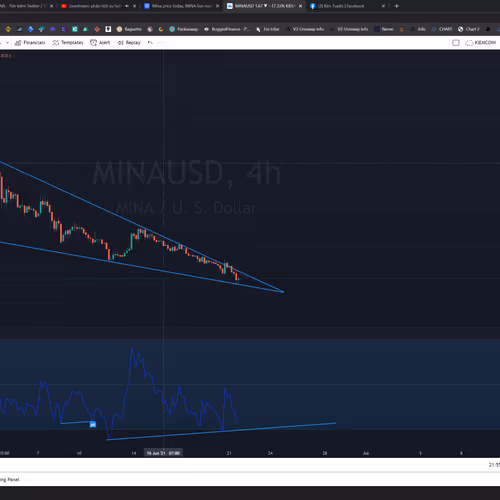This screenshot has width=500, height=500.
Task: Open the Financials button
Action: (30, 43)
